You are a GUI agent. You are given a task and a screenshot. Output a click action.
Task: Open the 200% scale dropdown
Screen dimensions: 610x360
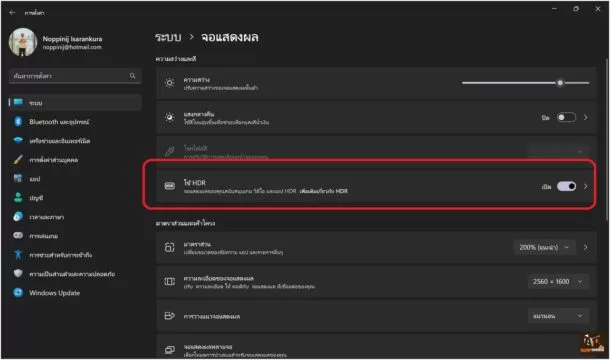click(545, 248)
